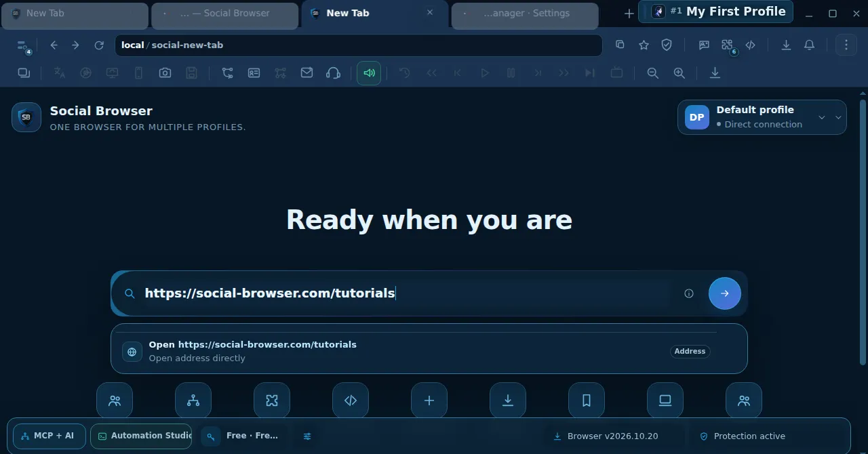
Task: Open the translate tool icon
Action: [x=60, y=73]
